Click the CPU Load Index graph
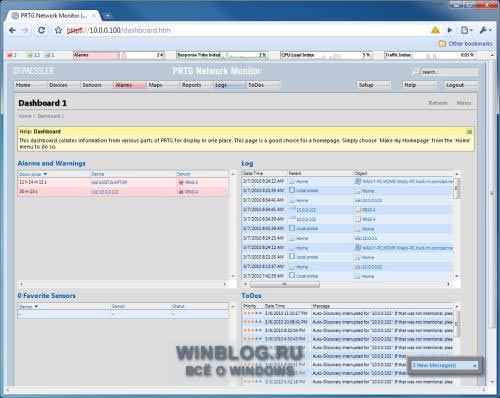Screen dimensions: 500x398 326,55
